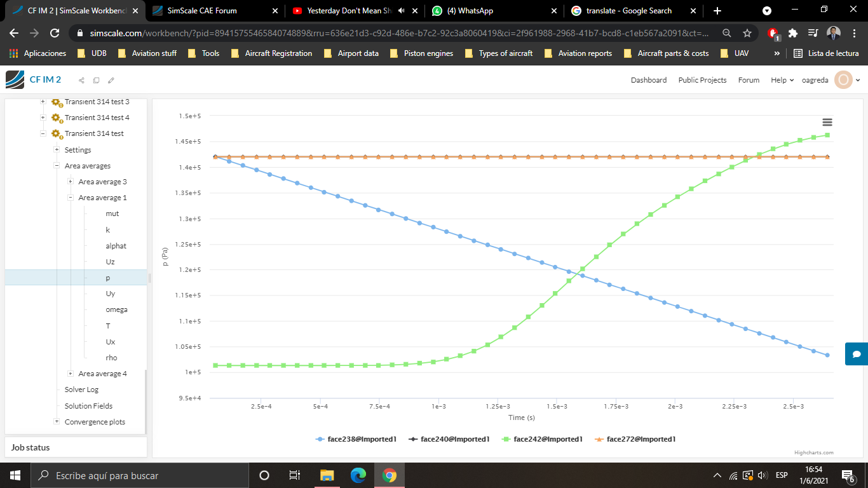
Task: Click the Job status panel header
Action: pos(76,447)
